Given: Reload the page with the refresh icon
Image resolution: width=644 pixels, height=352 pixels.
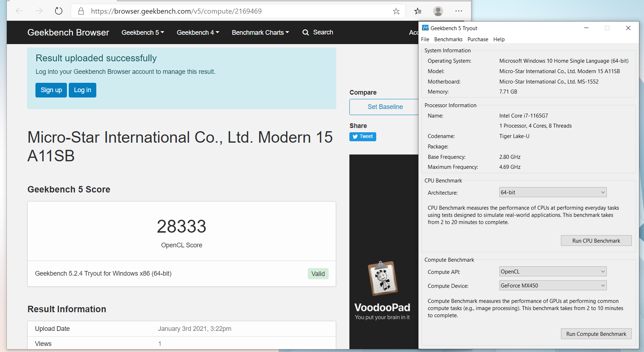Looking at the screenshot, I should [x=59, y=11].
